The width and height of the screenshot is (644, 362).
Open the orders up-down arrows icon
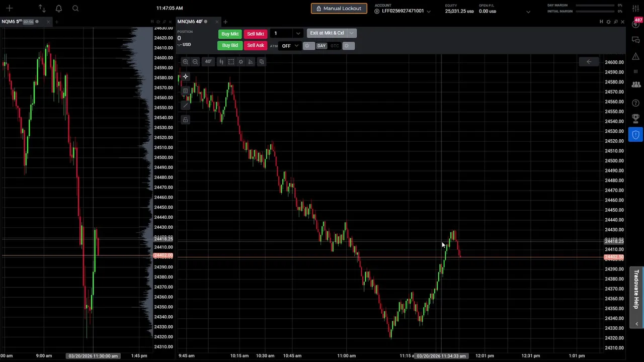pos(42,8)
